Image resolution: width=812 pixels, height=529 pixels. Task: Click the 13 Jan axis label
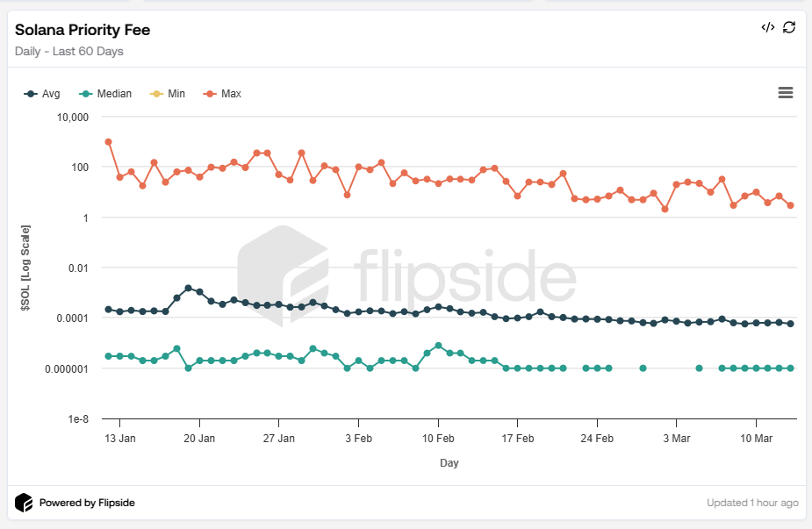tap(119, 438)
